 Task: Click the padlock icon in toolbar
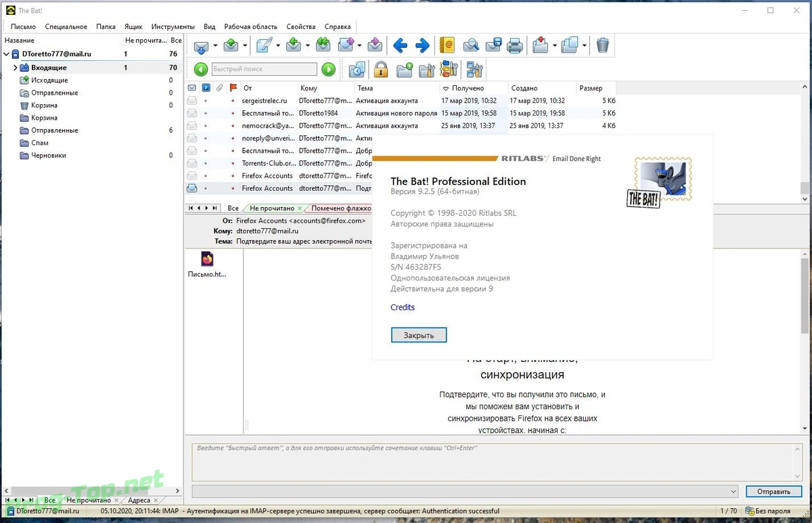click(x=381, y=69)
